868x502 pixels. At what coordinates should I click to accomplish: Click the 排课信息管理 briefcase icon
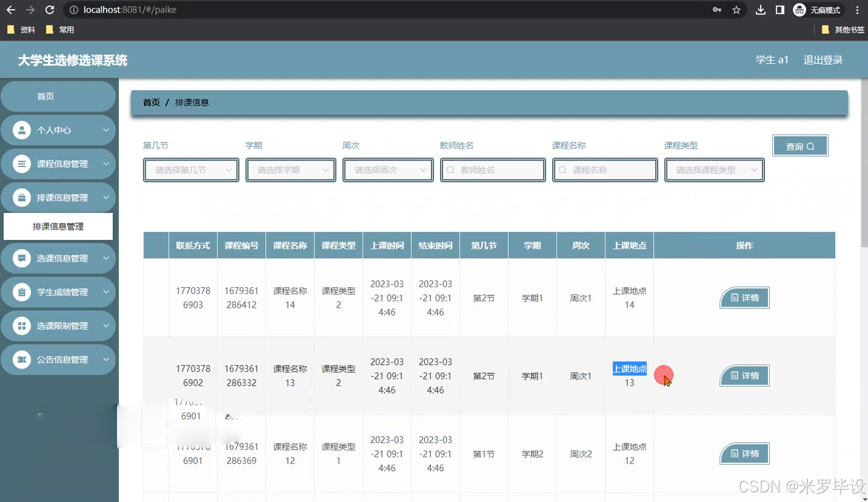point(22,198)
